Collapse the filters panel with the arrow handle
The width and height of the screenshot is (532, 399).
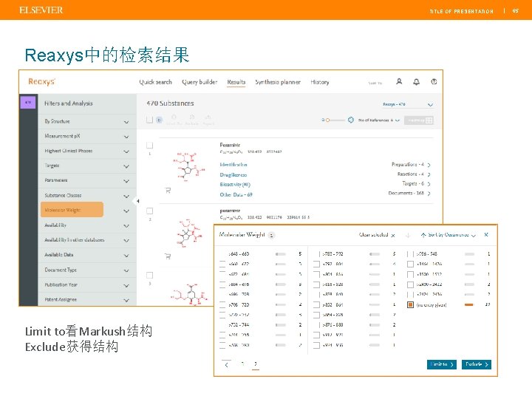point(137,201)
